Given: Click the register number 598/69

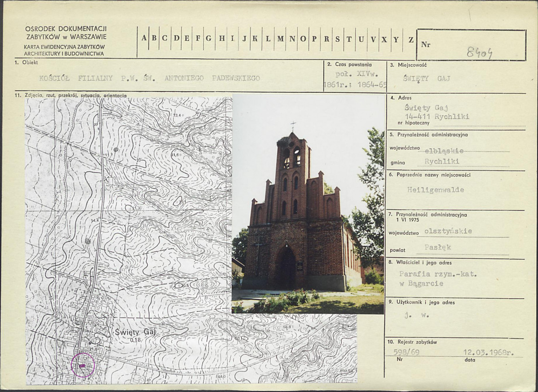Looking at the screenshot, I should 406,352.
